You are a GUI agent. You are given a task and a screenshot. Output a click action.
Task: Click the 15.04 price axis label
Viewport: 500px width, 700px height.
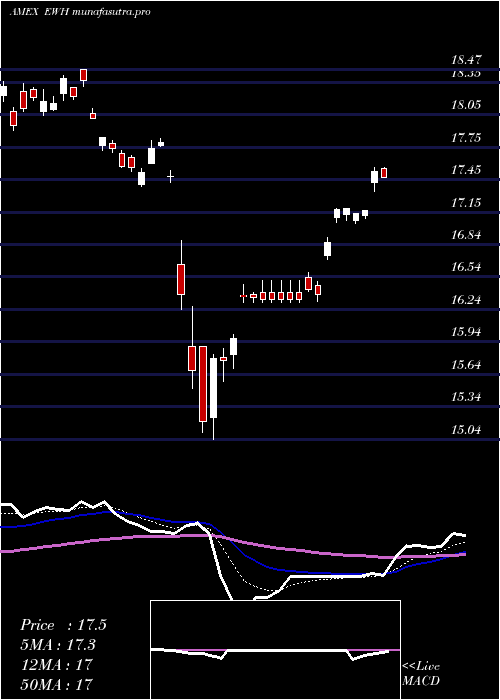point(466,430)
